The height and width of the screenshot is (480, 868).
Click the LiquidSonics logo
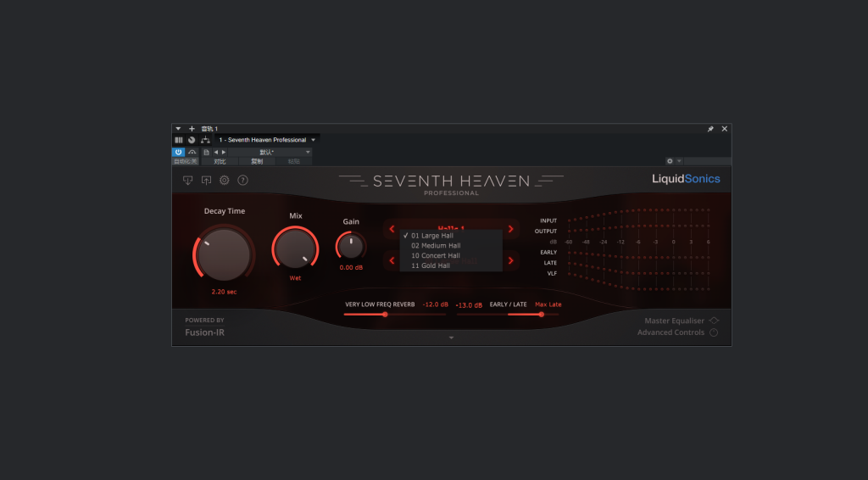point(686,179)
